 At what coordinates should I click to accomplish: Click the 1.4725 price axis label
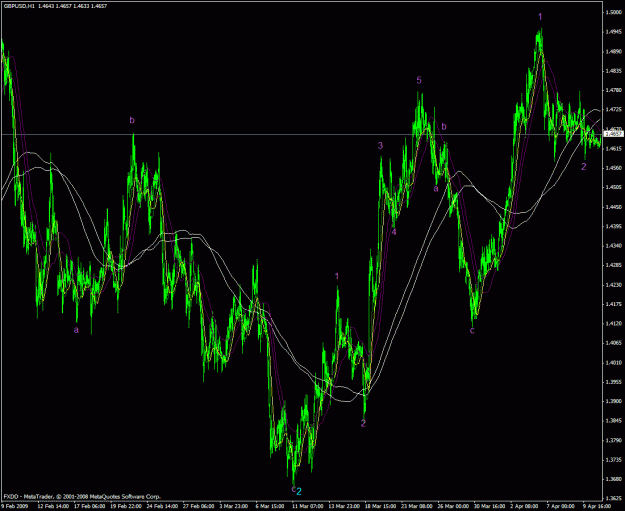click(x=614, y=110)
